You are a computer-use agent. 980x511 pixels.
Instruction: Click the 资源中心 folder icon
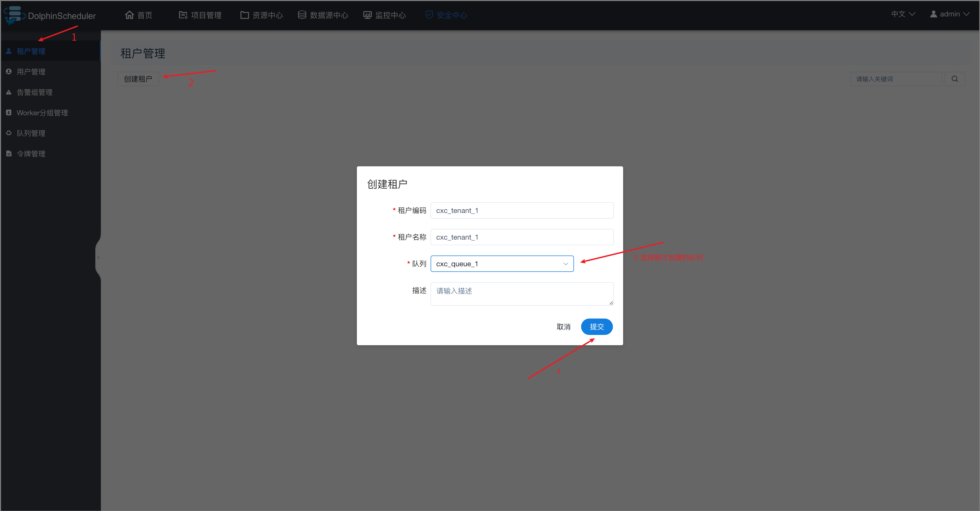click(x=244, y=15)
